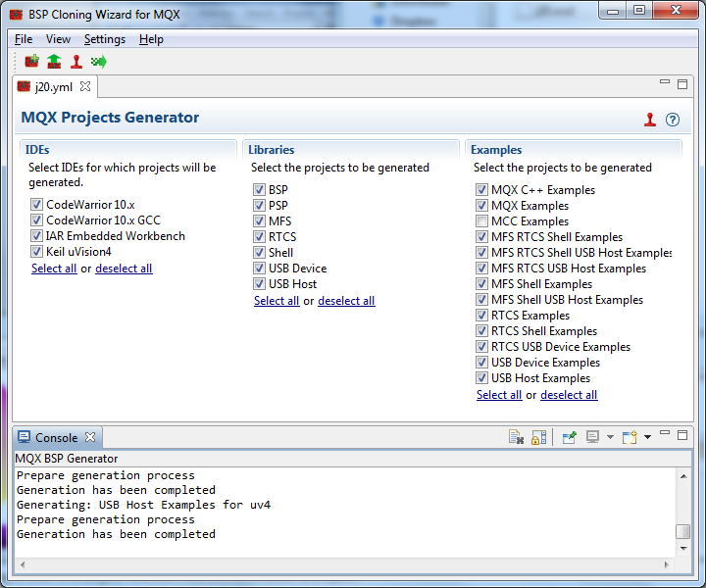Image resolution: width=706 pixels, height=588 pixels.
Task: Open help via the question mark icon
Action: [x=673, y=120]
